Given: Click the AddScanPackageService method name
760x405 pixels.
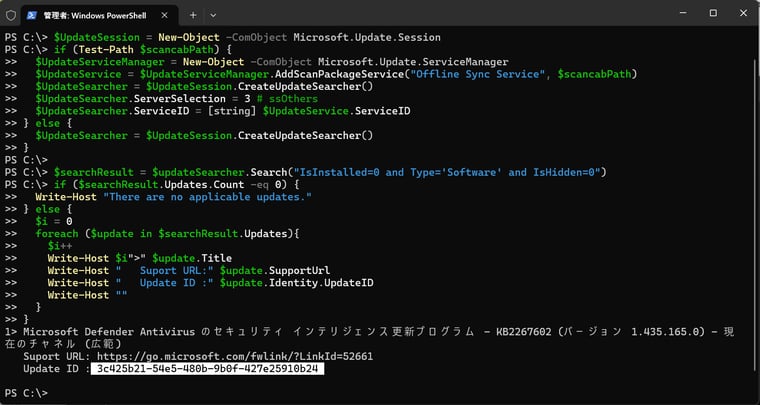Looking at the screenshot, I should click(x=337, y=74).
